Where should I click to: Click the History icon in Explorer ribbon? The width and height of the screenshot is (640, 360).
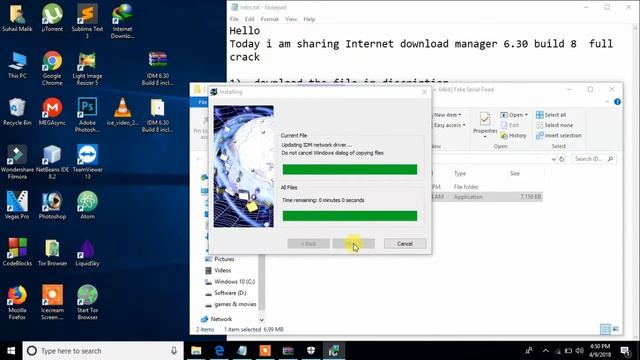pos(513,136)
